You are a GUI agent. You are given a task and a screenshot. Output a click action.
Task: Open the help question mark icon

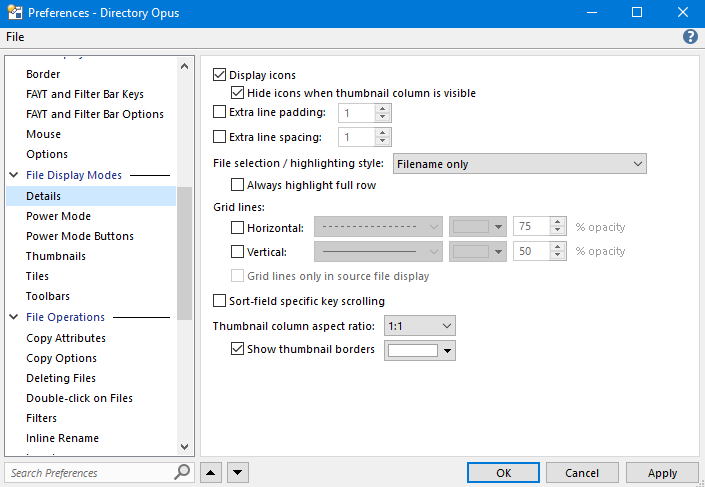click(690, 37)
